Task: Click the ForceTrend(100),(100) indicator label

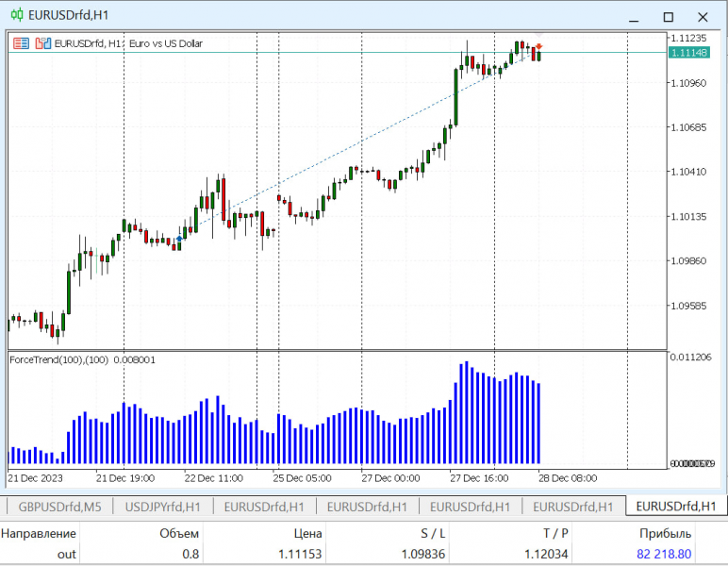Action: coord(59,359)
